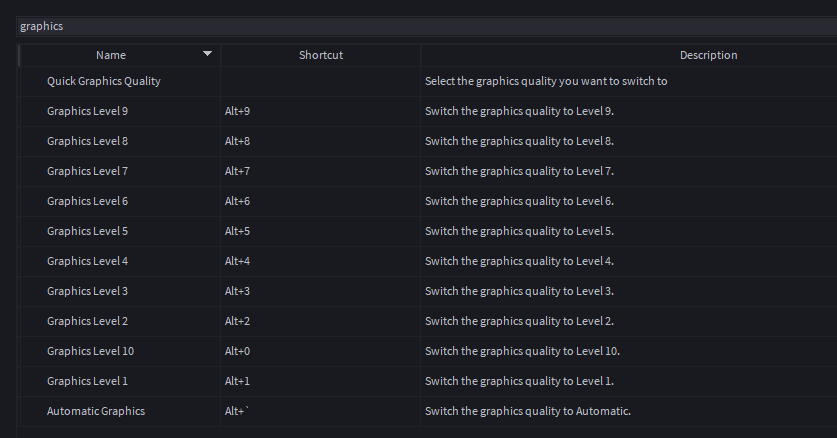The width and height of the screenshot is (837, 438).
Task: Click the Alt+` shortcut cell
Action: tap(321, 411)
